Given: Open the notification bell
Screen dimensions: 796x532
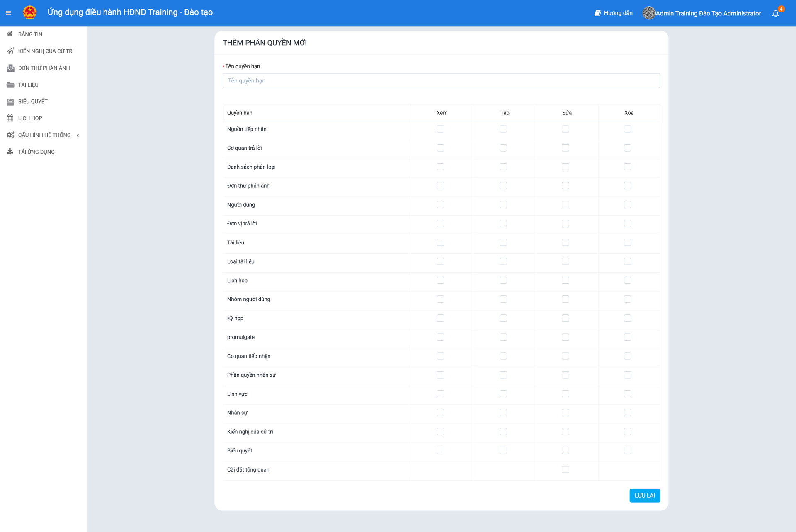Looking at the screenshot, I should (x=775, y=13).
